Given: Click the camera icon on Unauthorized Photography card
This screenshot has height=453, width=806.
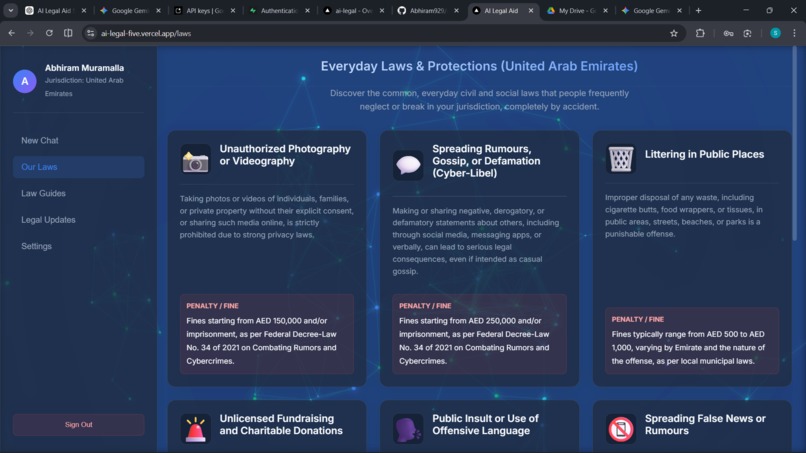Looking at the screenshot, I should (x=195, y=159).
